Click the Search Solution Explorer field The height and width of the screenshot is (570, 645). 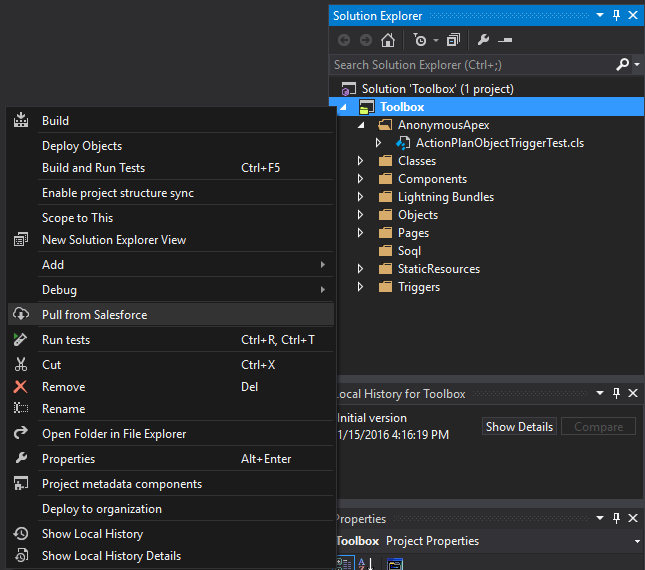[x=470, y=65]
